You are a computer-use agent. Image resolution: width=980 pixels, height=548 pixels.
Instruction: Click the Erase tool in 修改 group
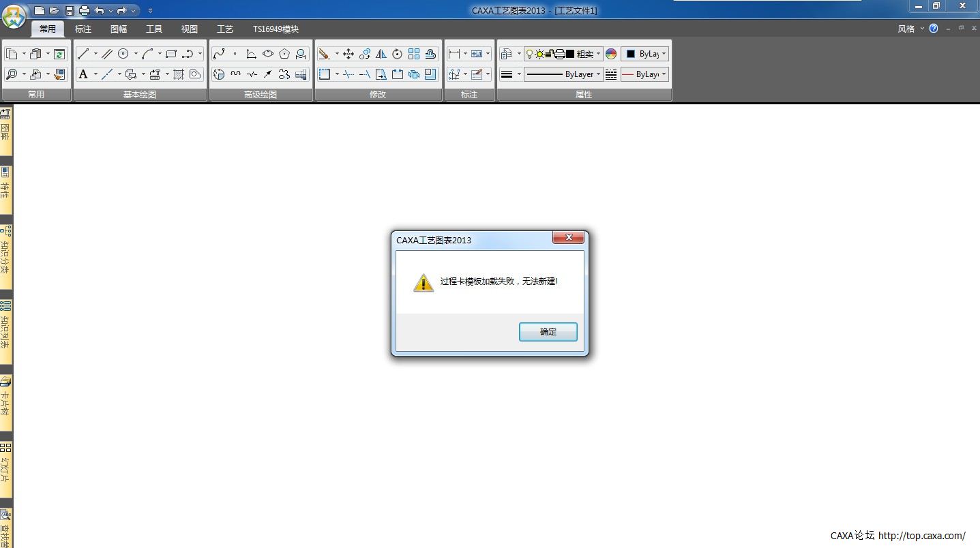coord(325,54)
